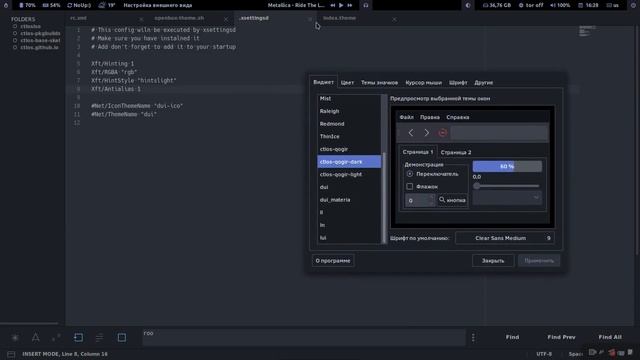The height and width of the screenshot is (360, 640).
Task: Expand the ctlos.github.io folder
Action: coord(15,47)
